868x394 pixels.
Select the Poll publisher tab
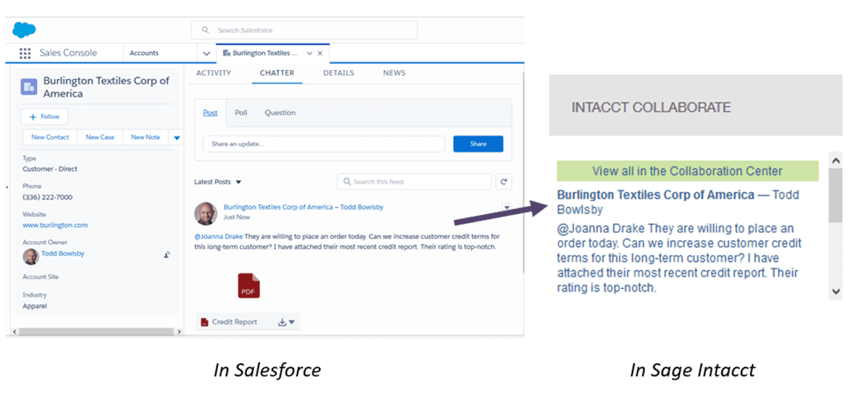click(x=241, y=113)
